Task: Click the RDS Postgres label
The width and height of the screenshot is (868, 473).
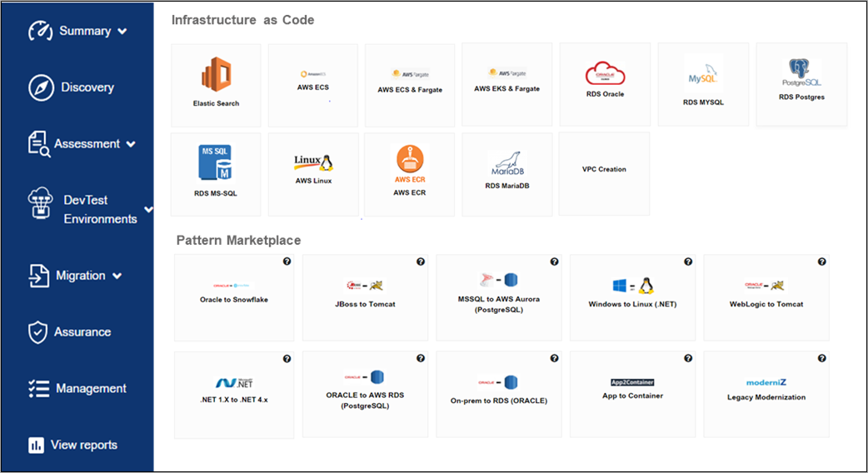Action: [x=801, y=97]
